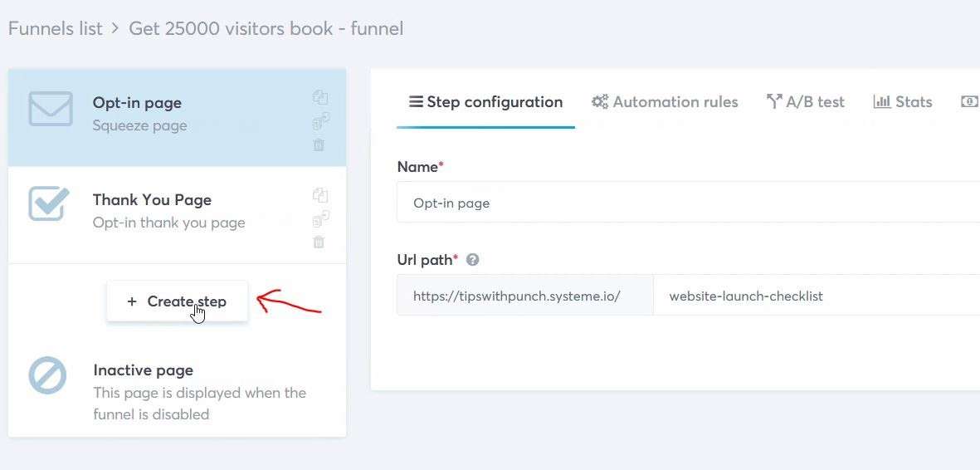Viewport: 980px width, 470px height.
Task: Delete the Opt-in page step via trash icon
Action: click(319, 144)
